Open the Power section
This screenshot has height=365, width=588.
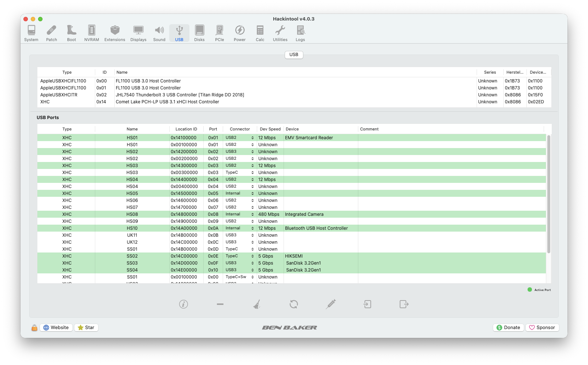pyautogui.click(x=240, y=33)
